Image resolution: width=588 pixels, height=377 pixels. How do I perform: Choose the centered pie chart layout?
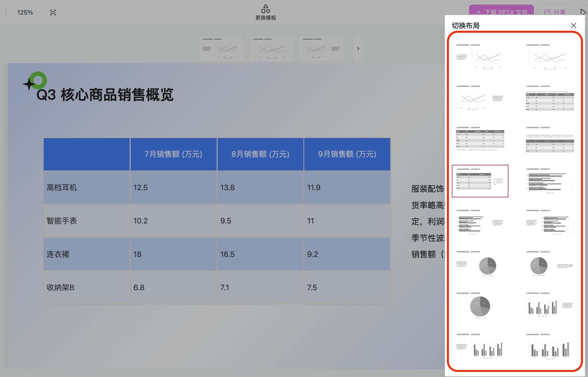[480, 305]
